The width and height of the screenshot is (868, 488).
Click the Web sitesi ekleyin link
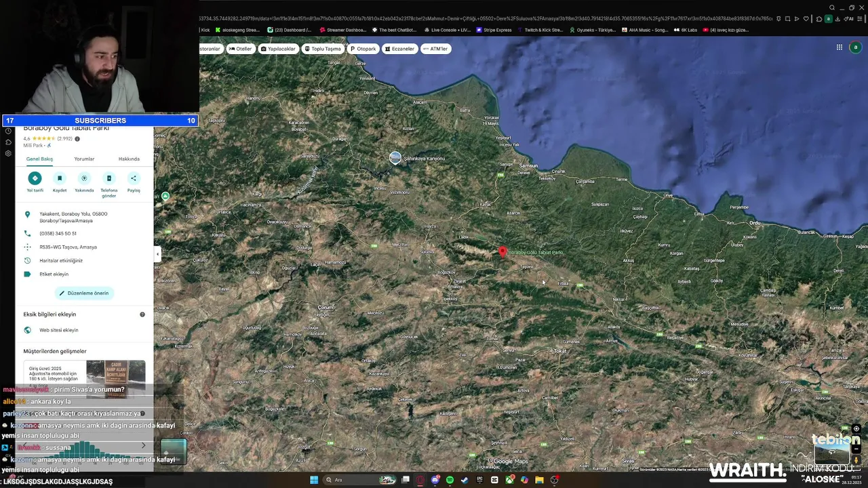pos(59,330)
